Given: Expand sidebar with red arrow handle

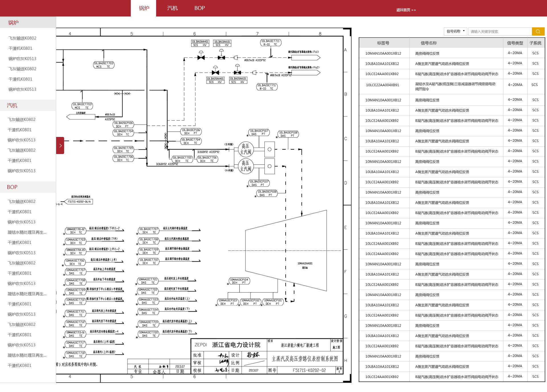Looking at the screenshot, I should [x=60, y=145].
